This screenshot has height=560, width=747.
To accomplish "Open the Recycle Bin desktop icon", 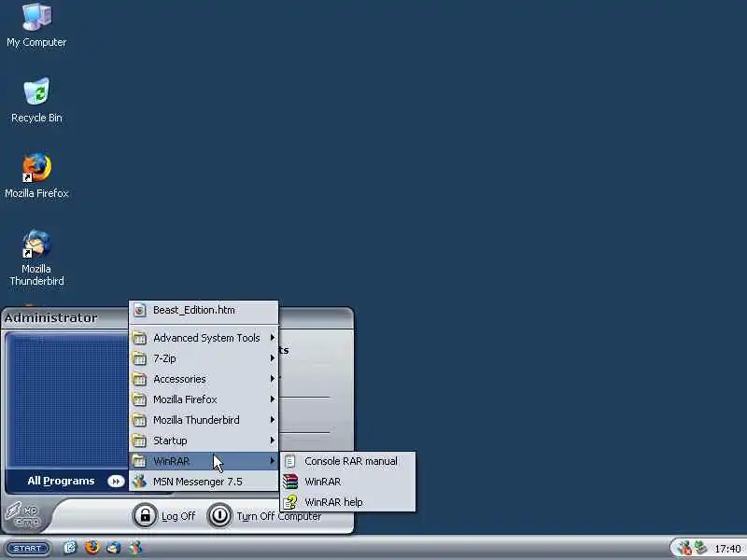I will coord(36,100).
